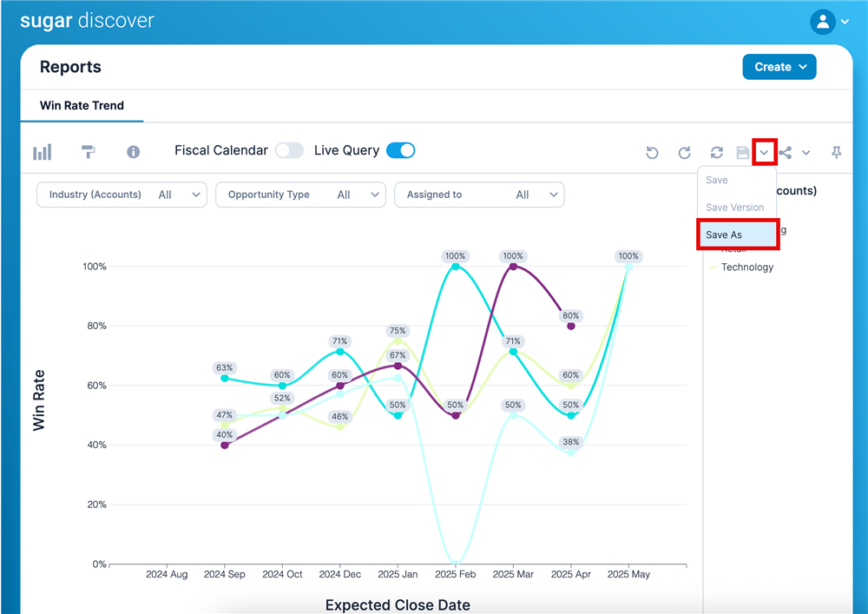Click the sugar discover logo
The height and width of the screenshot is (614, 868).
pos(88,21)
